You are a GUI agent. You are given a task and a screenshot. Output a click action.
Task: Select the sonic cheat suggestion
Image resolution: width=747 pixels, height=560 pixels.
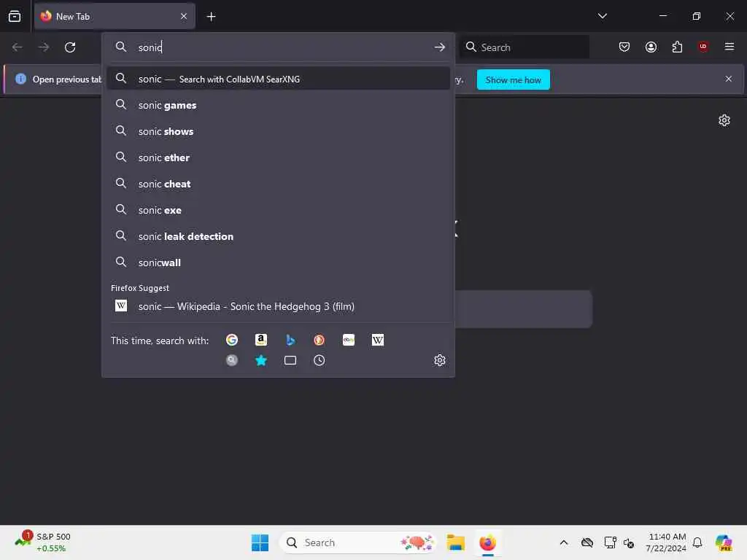pyautogui.click(x=278, y=184)
